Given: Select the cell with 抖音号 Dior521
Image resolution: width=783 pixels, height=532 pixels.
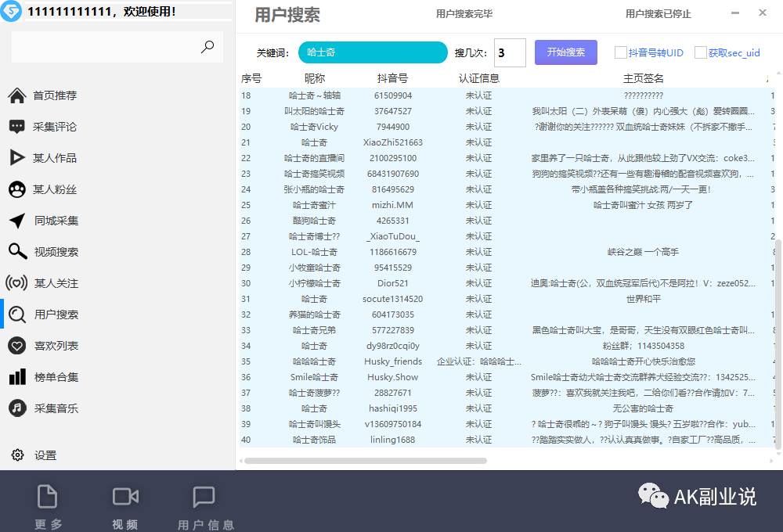Looking at the screenshot, I should (392, 283).
